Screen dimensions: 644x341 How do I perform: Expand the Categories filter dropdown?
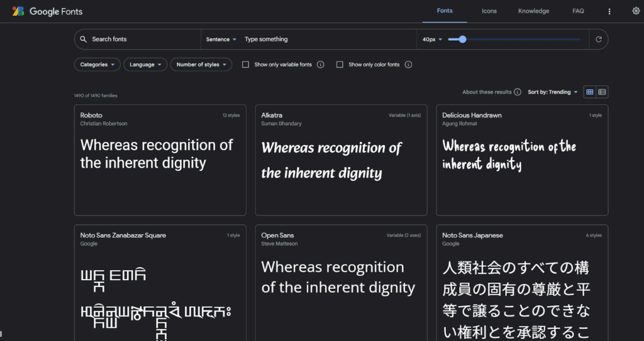pos(97,65)
